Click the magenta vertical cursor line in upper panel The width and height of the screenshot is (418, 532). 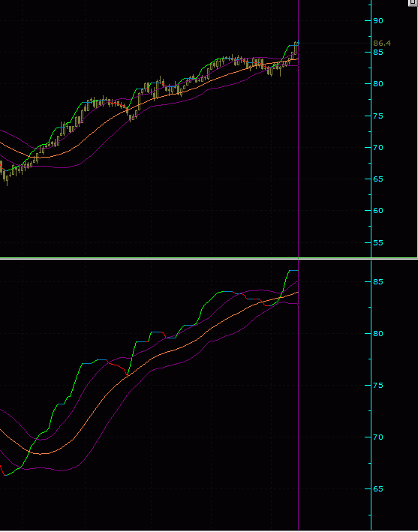(298, 129)
